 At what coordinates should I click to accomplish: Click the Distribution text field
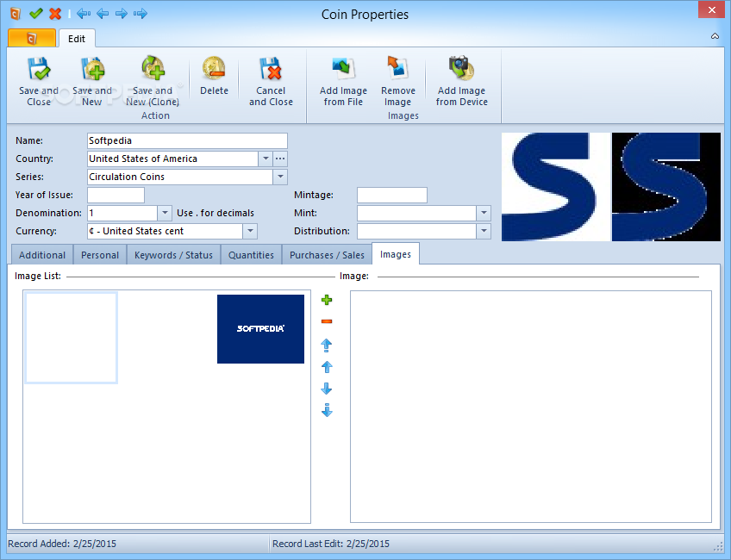coord(416,231)
